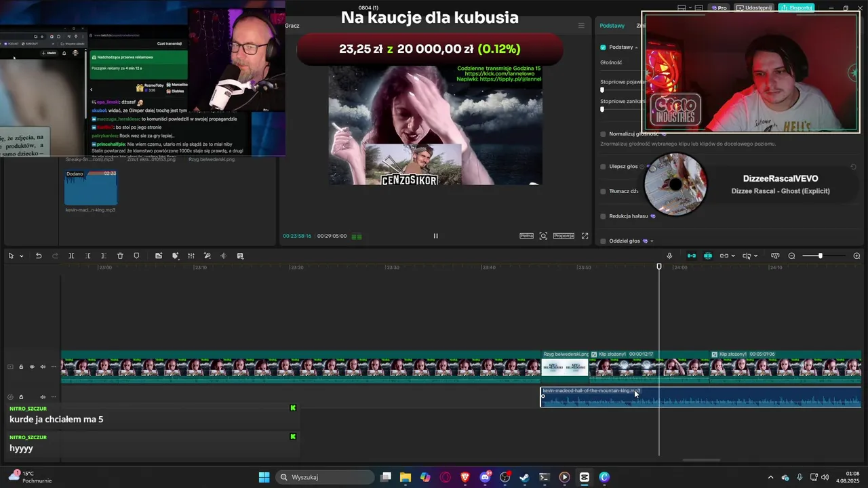Mute the audio track speaker icon
This screenshot has height=488, width=868.
tap(43, 397)
